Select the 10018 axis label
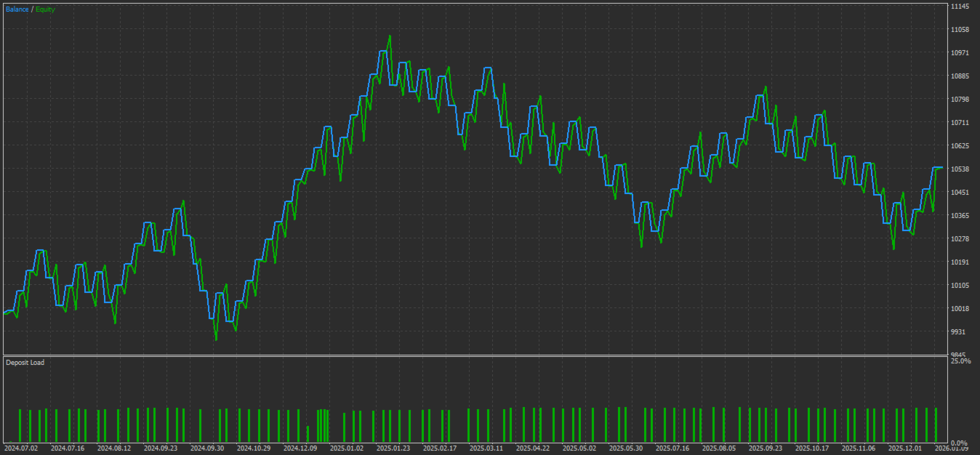 [960, 309]
